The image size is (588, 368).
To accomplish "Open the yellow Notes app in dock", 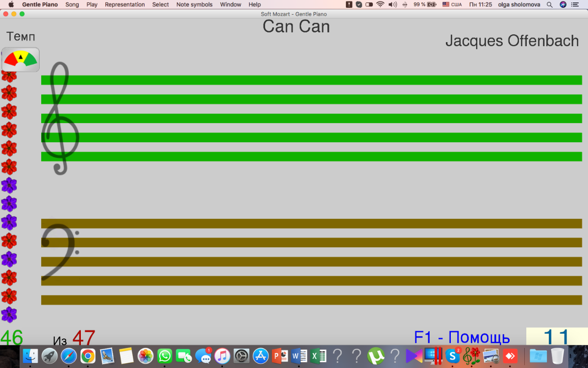I will [x=126, y=356].
